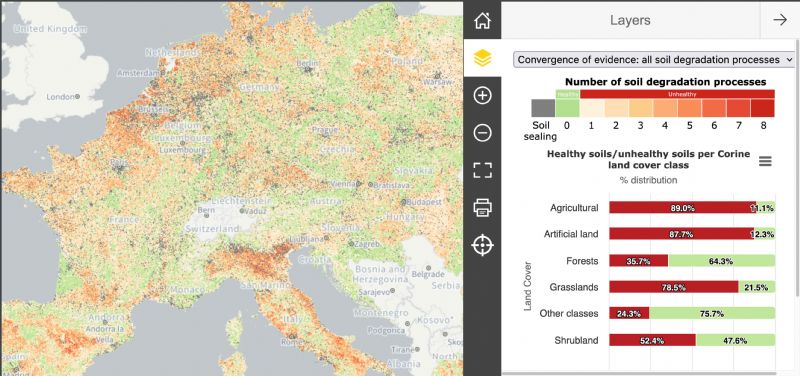The width and height of the screenshot is (800, 376).
Task: Click the Home icon in sidebar
Action: [x=482, y=20]
